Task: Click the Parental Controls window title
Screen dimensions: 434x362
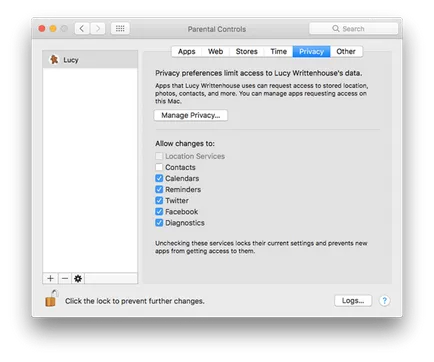Action: [217, 29]
